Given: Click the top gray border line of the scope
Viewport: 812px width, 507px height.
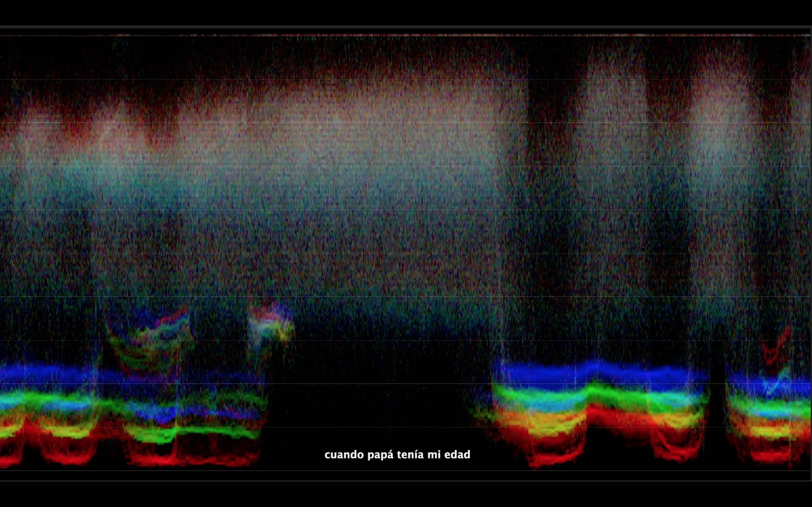Looking at the screenshot, I should (406, 27).
